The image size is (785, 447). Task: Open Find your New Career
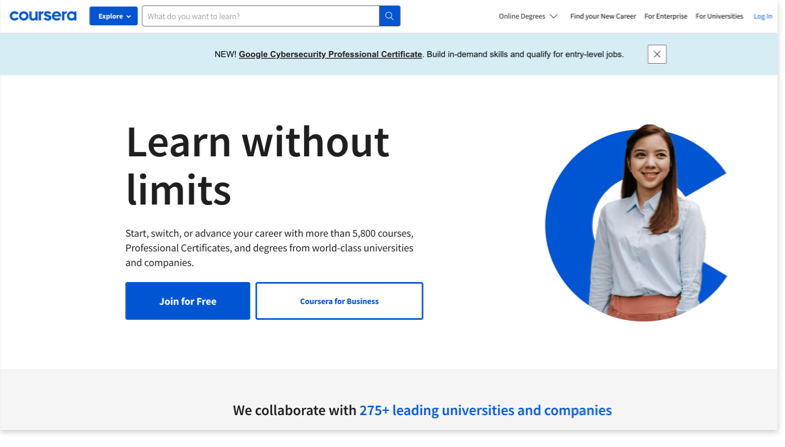pyautogui.click(x=602, y=16)
